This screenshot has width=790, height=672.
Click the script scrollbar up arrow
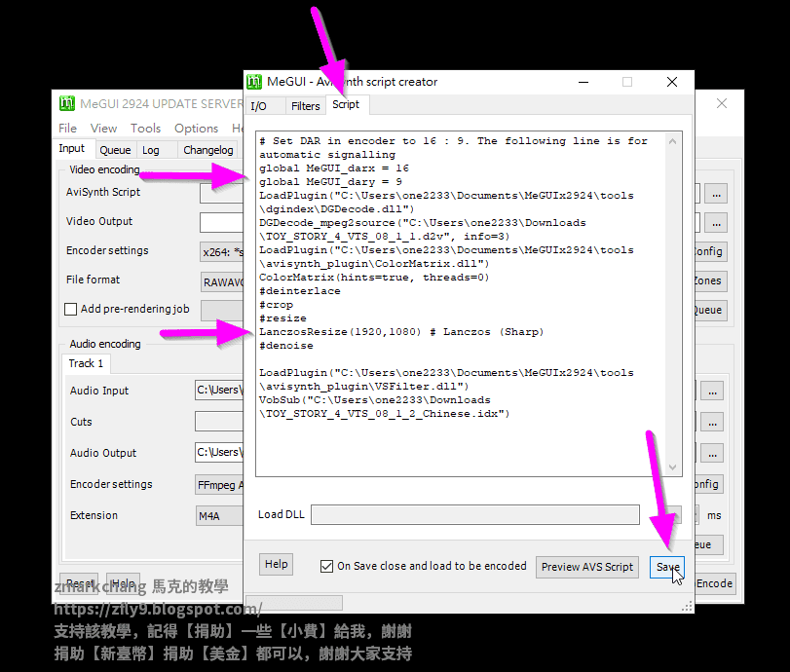pos(672,141)
